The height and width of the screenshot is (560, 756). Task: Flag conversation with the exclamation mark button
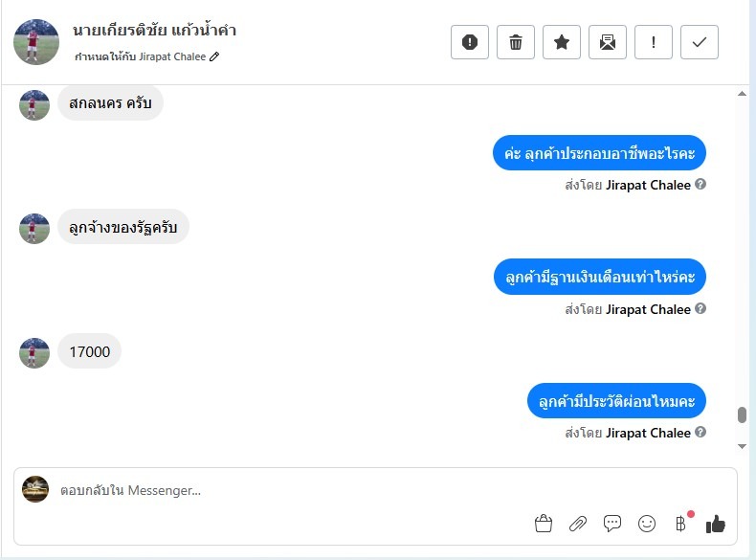point(654,42)
